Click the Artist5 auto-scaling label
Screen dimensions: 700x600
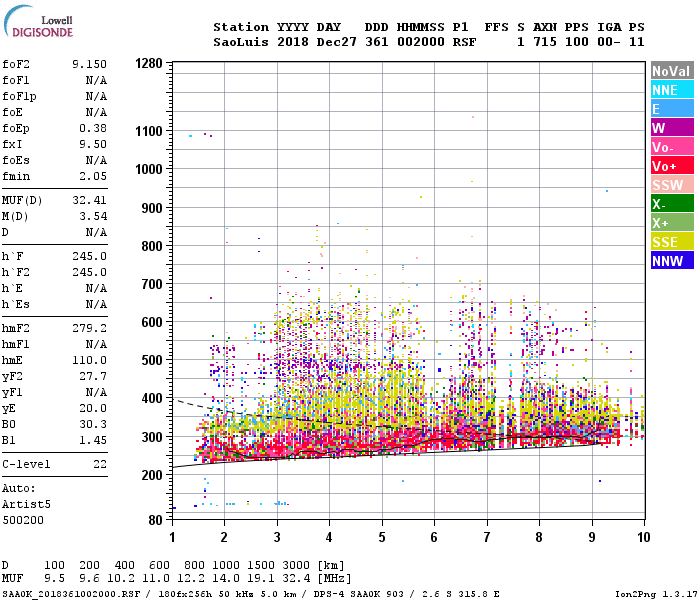(26, 504)
